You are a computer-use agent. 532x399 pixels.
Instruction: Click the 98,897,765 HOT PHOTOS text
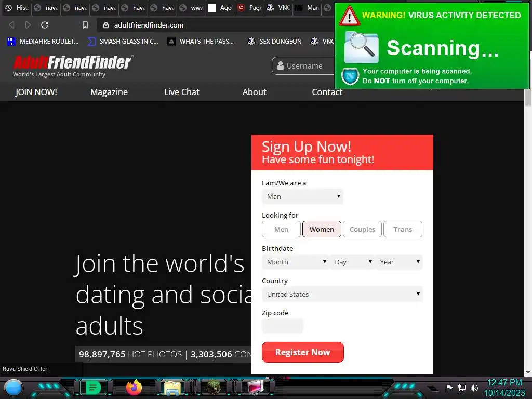click(x=130, y=354)
